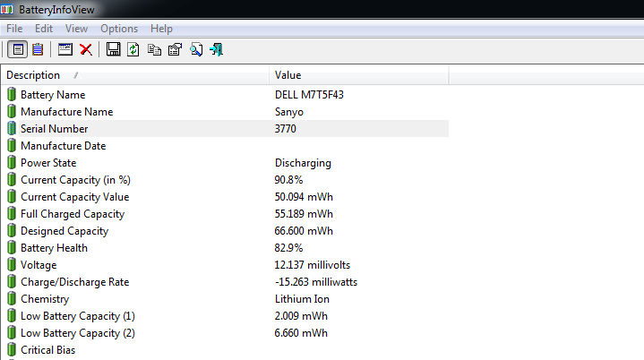Select the Manufacture Date row label
The height and width of the screenshot is (360, 644).
64,146
